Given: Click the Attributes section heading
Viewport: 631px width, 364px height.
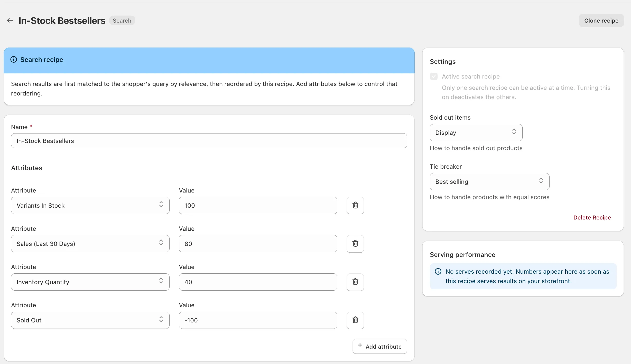Looking at the screenshot, I should point(26,168).
